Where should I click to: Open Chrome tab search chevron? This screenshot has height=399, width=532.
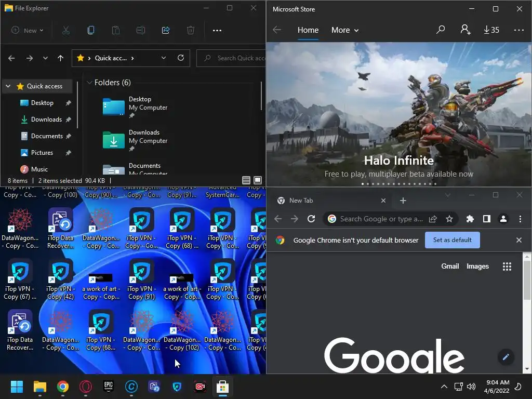448,195
